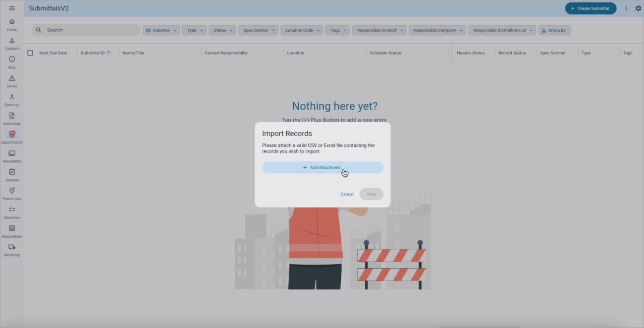This screenshot has width=644, height=328.
Task: Open the settings gear
Action: tap(638, 8)
